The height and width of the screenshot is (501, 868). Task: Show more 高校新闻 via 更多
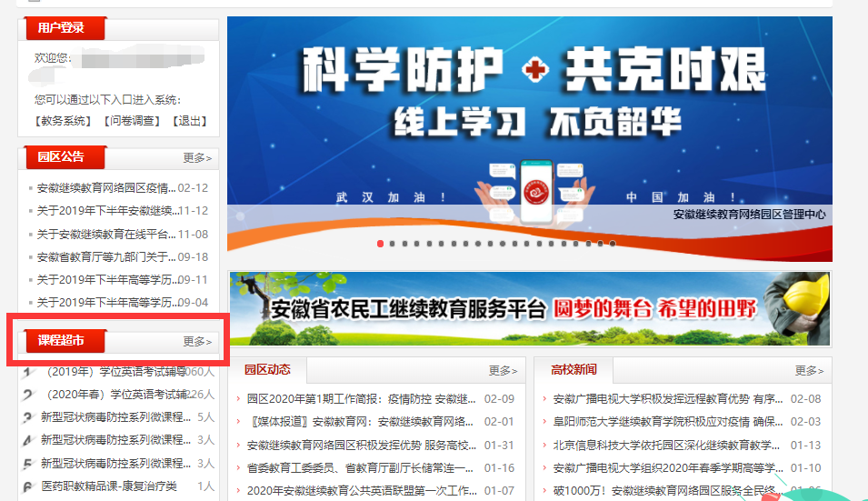pyautogui.click(x=809, y=370)
